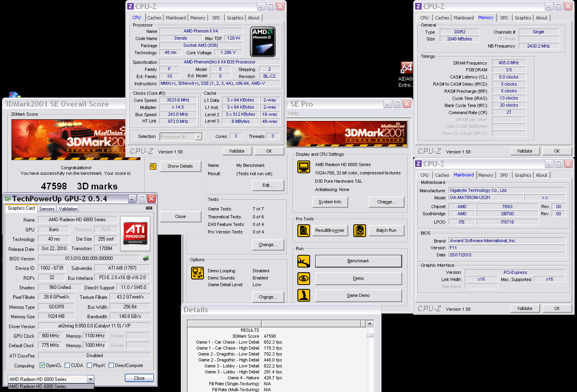Image resolution: width=577 pixels, height=392 pixels.
Task: Click the ATI Radeon logo in GPU-Z
Action: (135, 233)
